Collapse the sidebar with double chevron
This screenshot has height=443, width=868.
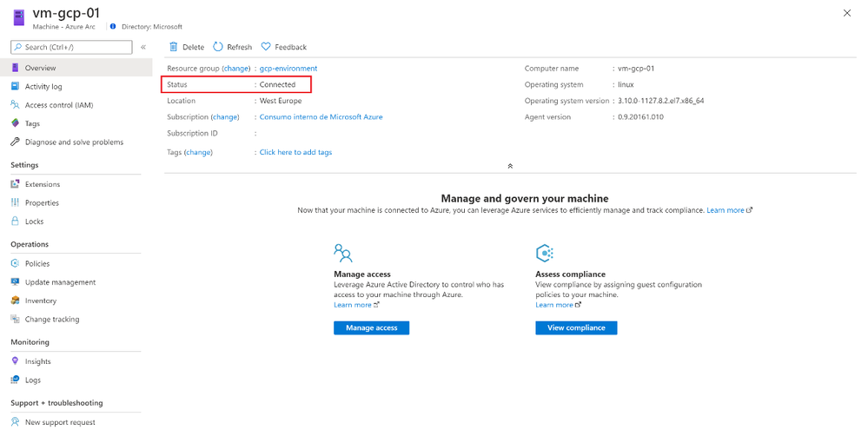tap(143, 47)
